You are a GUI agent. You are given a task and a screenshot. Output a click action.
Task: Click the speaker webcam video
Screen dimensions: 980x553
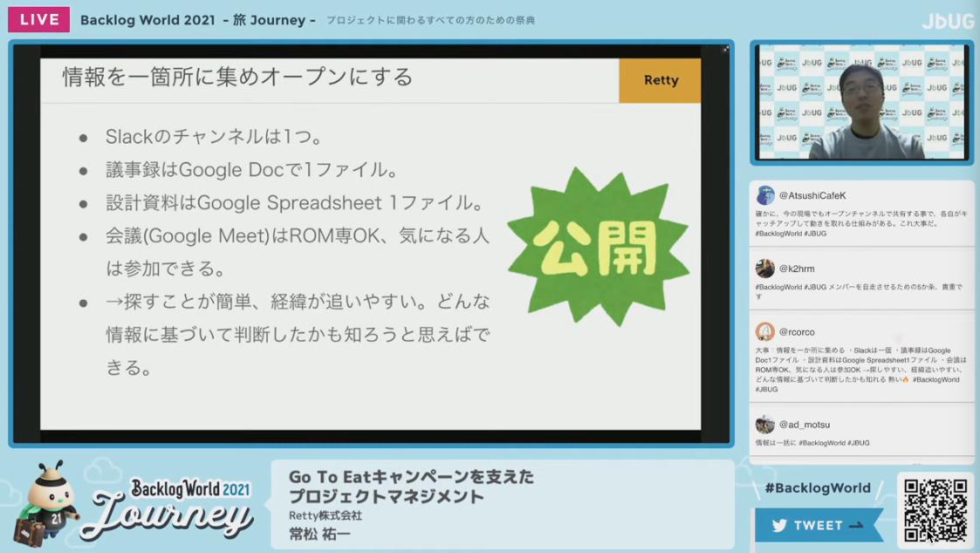pos(862,102)
